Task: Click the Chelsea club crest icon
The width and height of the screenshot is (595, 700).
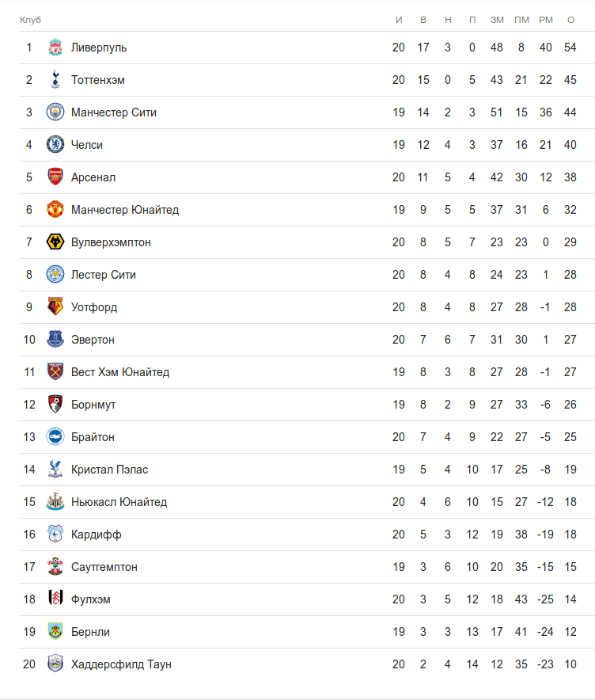Action: [55, 145]
